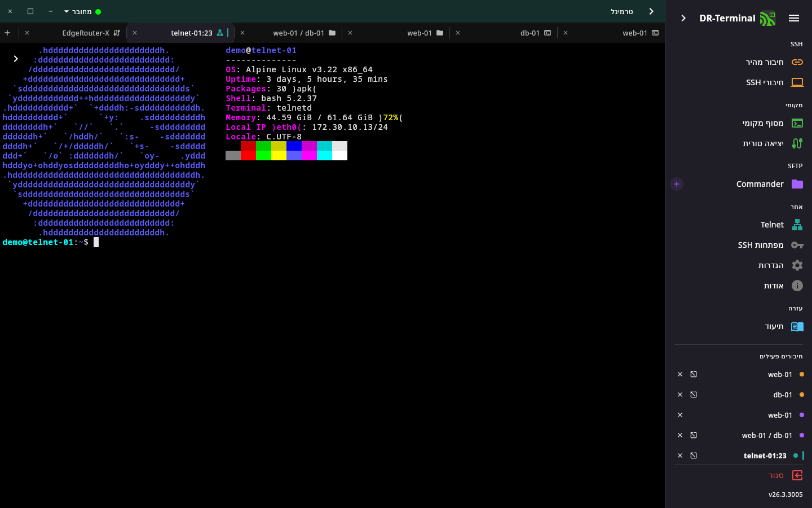The width and height of the screenshot is (812, 508).
Task: Click the תיעוד documentation book icon
Action: click(x=797, y=326)
